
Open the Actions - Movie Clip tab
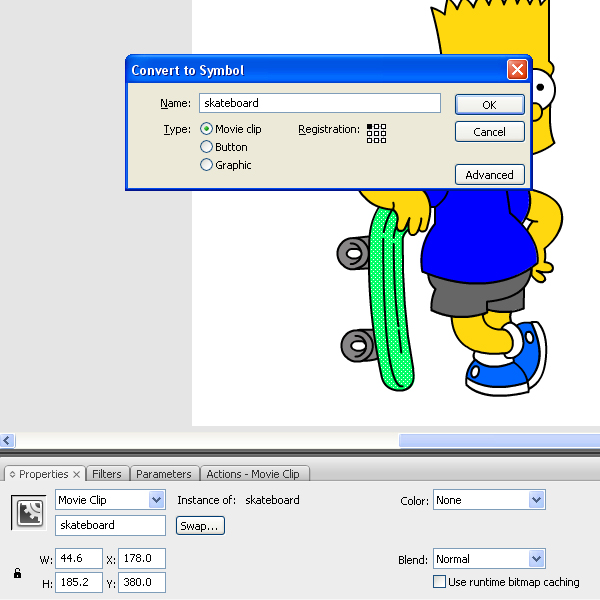[253, 474]
